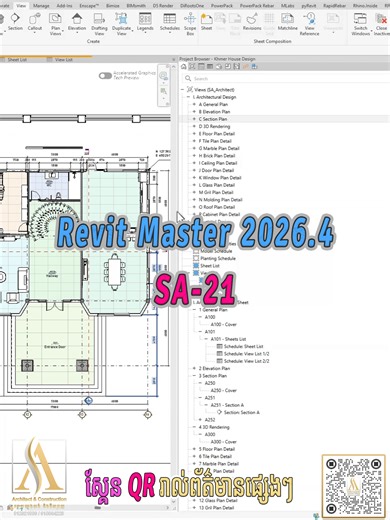Click the navigation wheel icon in view
This screenshot has height=520, width=390.
(163, 76)
